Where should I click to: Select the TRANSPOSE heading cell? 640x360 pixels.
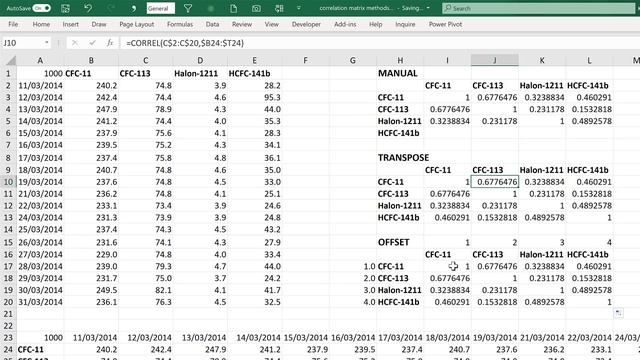400,158
